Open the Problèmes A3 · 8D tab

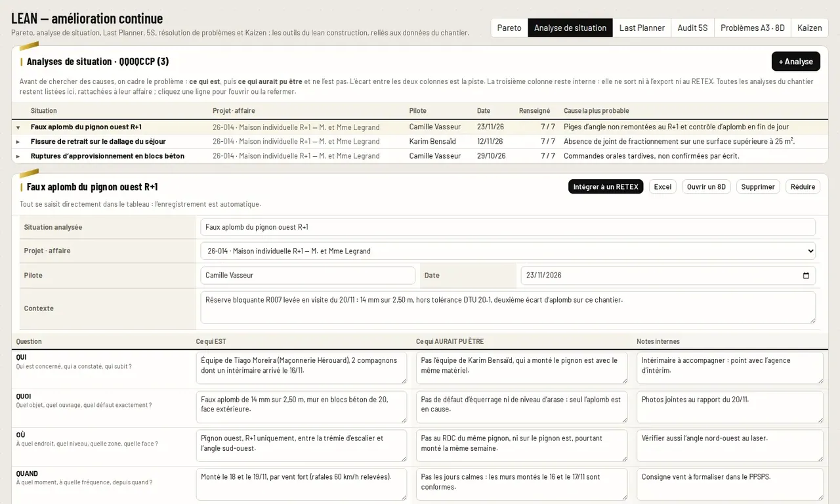point(753,28)
